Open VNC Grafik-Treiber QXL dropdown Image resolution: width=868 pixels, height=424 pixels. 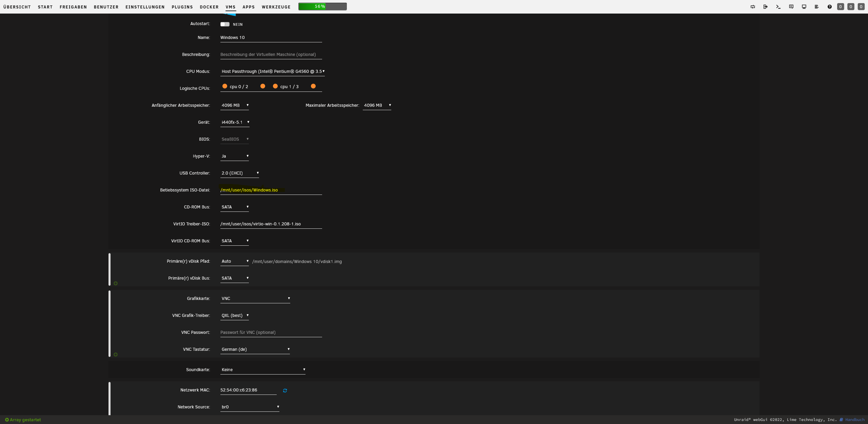(235, 316)
